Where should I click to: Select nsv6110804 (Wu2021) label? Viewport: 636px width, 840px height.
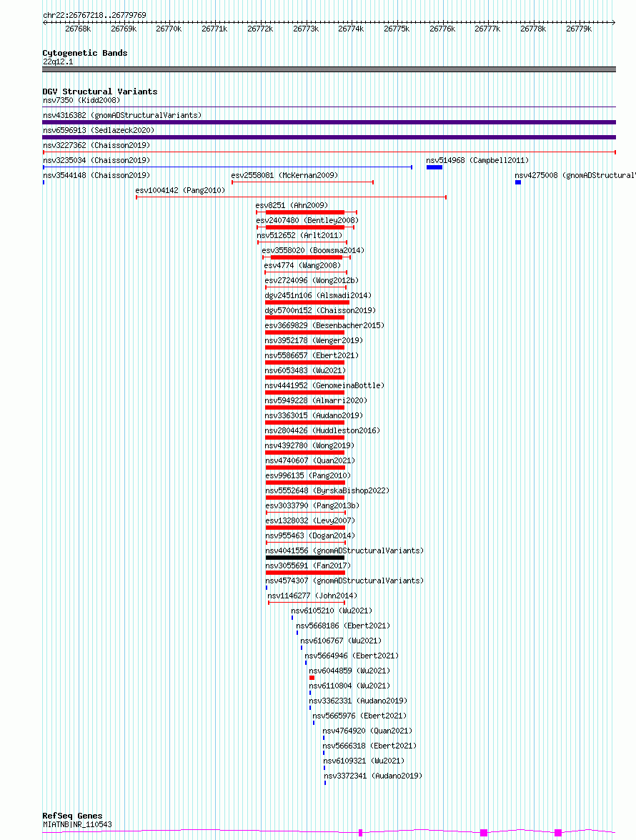coord(349,685)
